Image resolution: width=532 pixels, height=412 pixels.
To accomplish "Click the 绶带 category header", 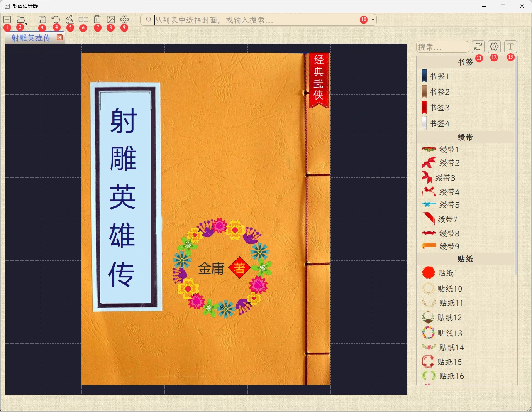I will 465,137.
